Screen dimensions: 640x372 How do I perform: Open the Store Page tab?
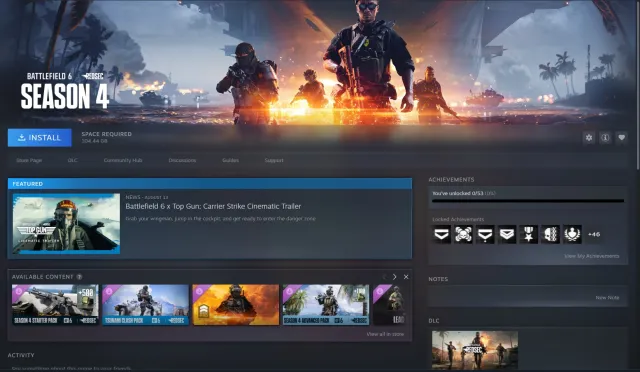(x=29, y=160)
